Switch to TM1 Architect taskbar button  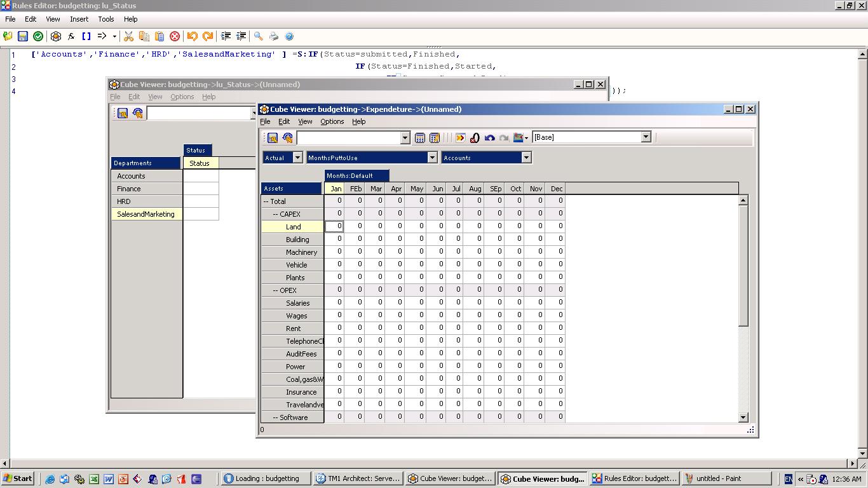(x=358, y=478)
